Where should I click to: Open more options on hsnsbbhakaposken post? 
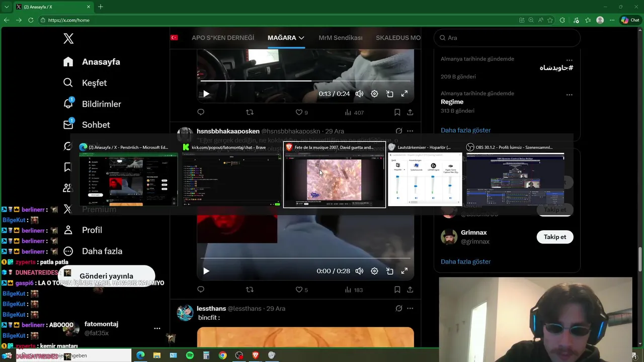click(x=410, y=131)
